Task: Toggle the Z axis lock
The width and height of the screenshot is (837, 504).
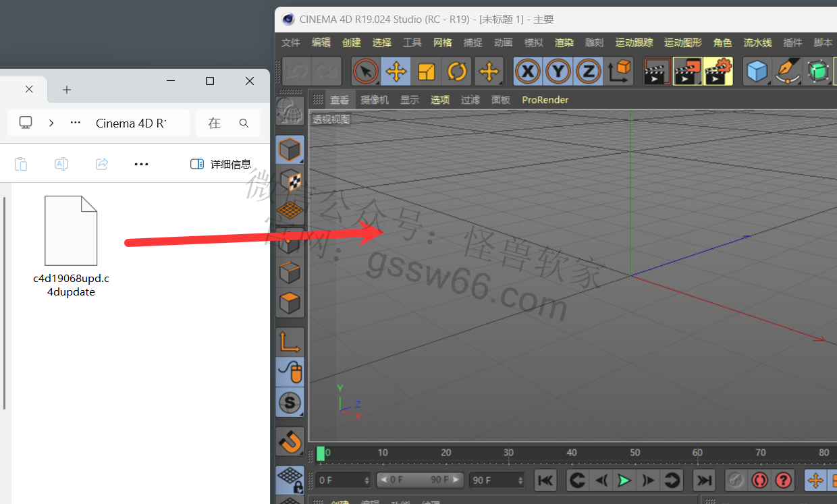Action: (589, 71)
